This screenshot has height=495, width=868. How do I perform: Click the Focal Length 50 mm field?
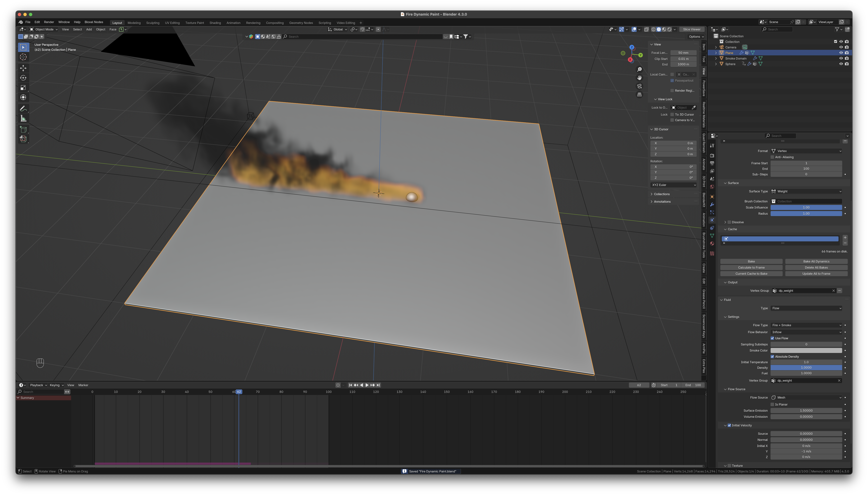click(683, 53)
